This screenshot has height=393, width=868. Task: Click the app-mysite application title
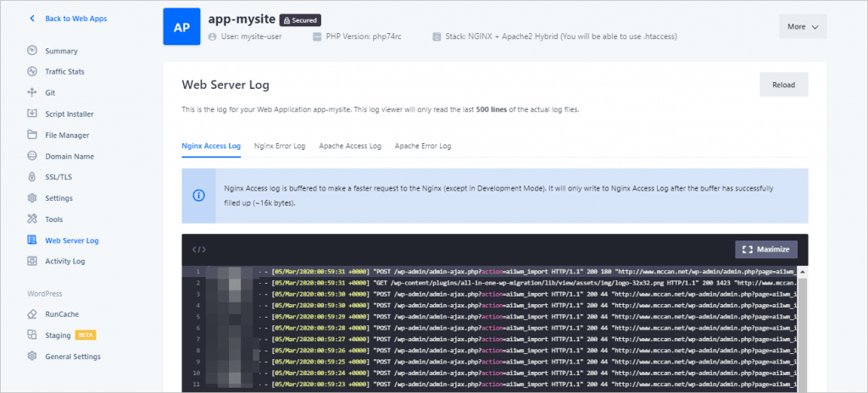(242, 19)
